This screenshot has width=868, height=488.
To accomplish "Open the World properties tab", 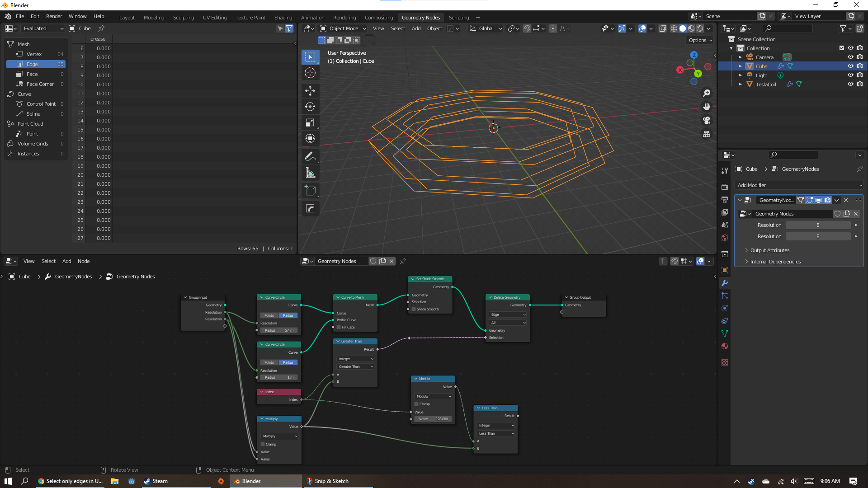I will pos(725,238).
